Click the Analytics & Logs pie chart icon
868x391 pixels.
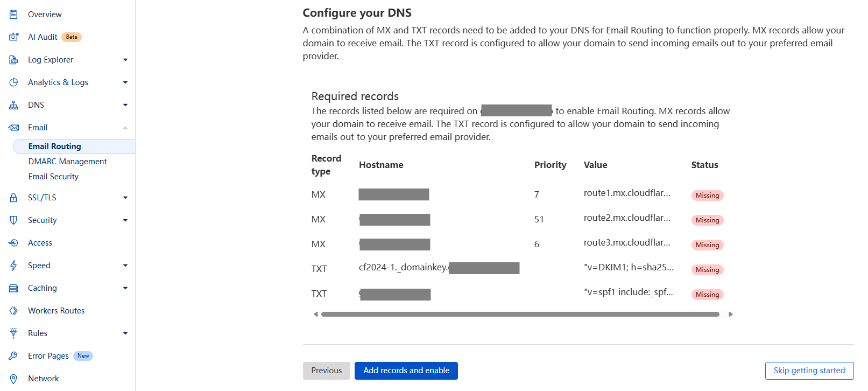(x=13, y=82)
